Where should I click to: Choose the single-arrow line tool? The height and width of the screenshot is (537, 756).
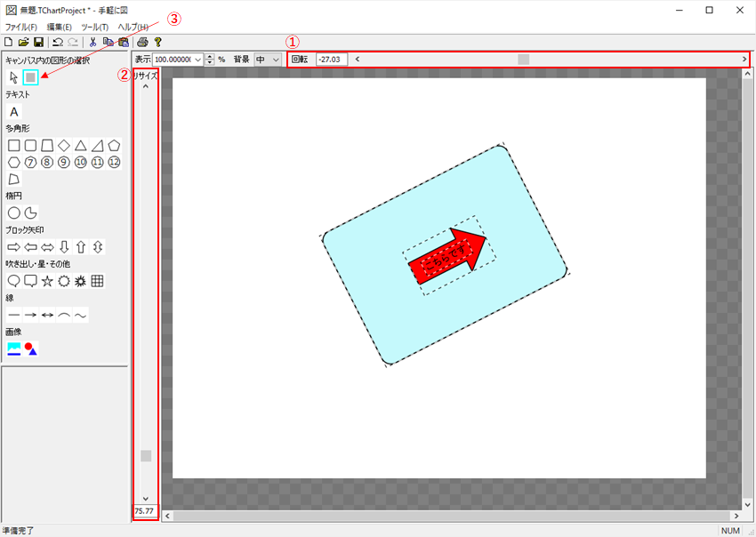(30, 315)
